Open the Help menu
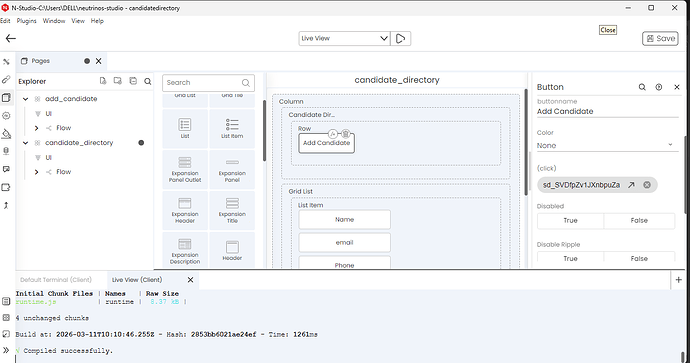Image resolution: width=690 pixels, height=363 pixels. [x=97, y=21]
